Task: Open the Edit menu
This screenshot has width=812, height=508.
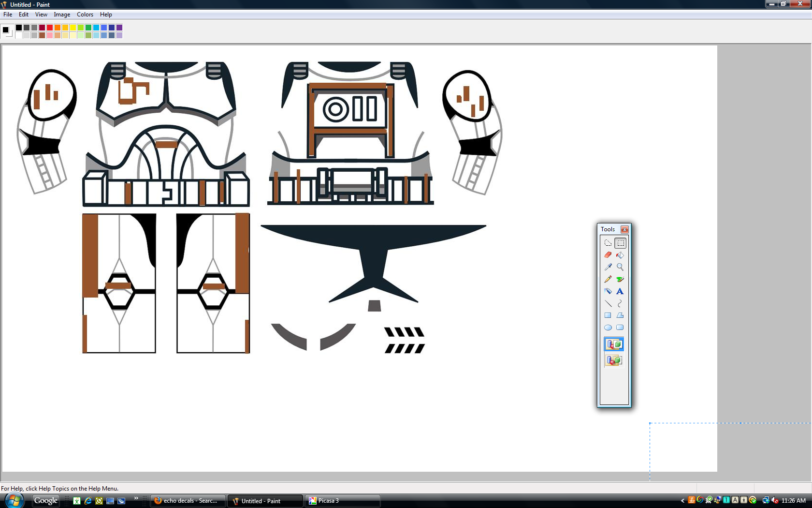Action: (24, 15)
